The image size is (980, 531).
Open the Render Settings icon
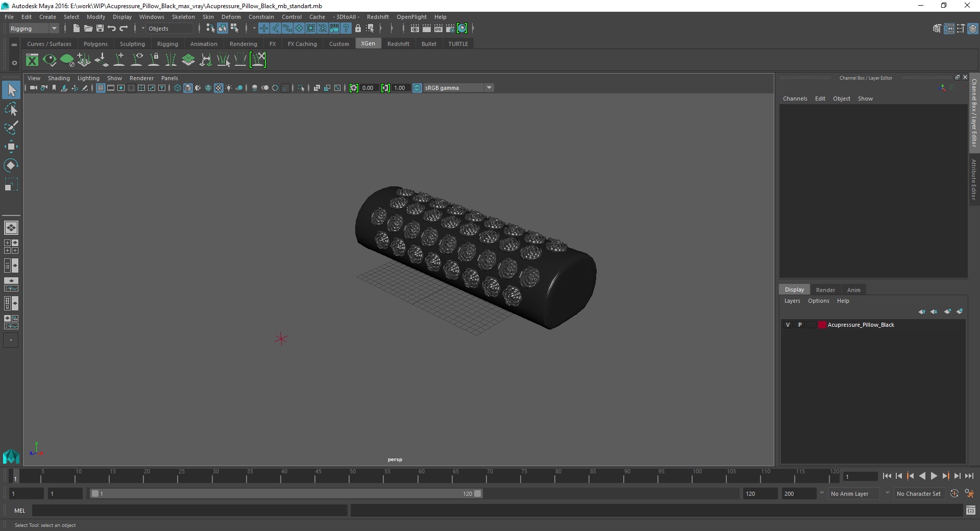pos(450,29)
